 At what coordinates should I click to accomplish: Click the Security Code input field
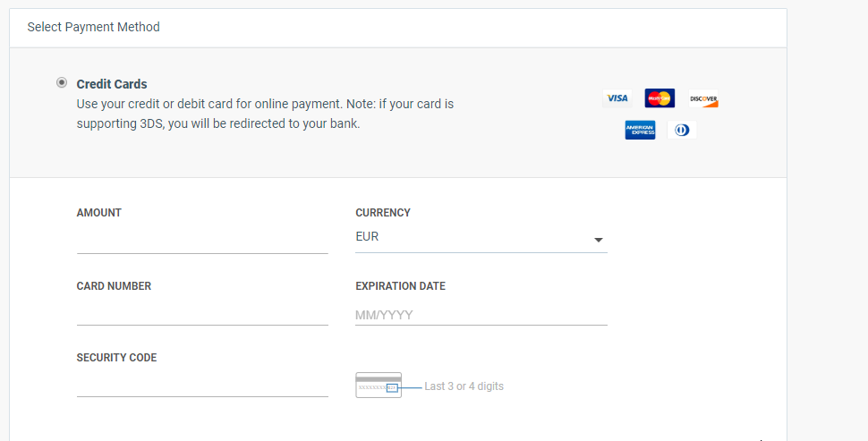[202, 385]
